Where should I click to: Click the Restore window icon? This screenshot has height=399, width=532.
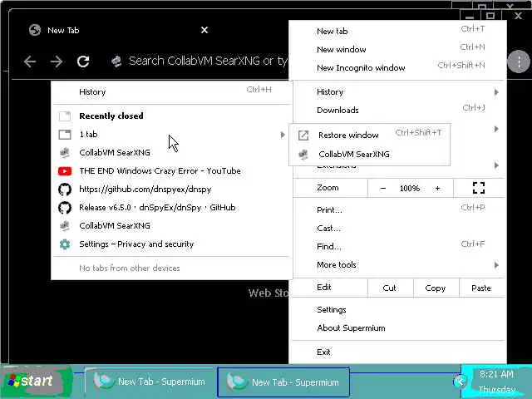[x=303, y=135]
